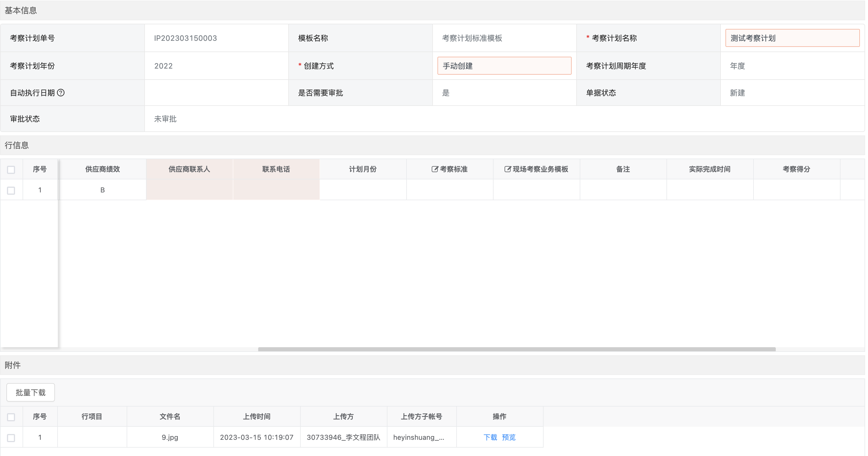Check the 9.jpg attachment row checkbox

11,438
